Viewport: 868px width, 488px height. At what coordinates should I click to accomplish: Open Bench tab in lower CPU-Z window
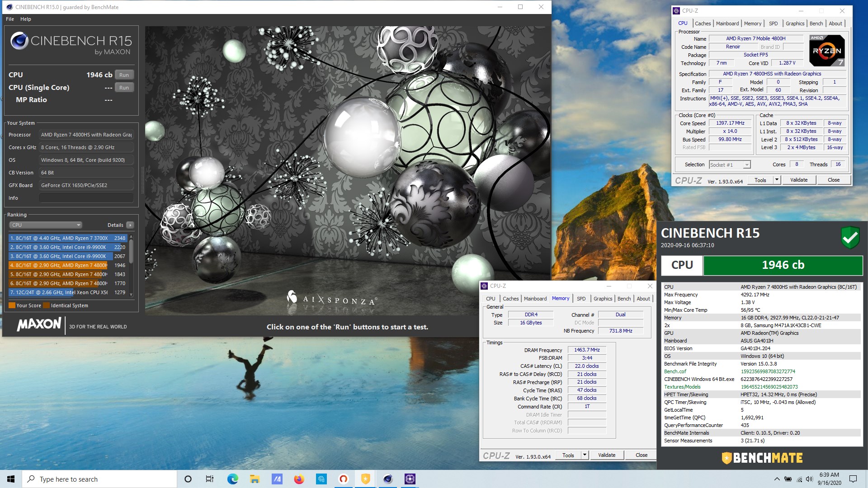coord(624,299)
